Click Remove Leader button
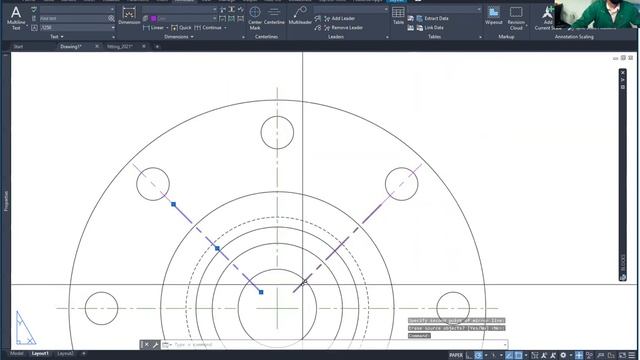Viewport: 640px width, 360px height. click(x=343, y=28)
